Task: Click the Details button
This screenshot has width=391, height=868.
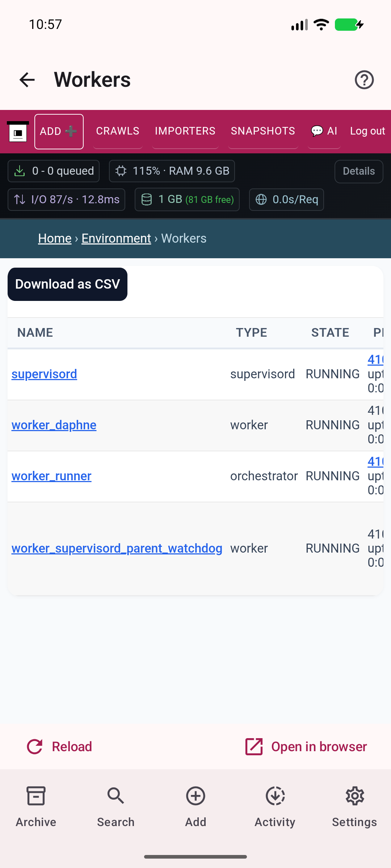Action: (359, 171)
